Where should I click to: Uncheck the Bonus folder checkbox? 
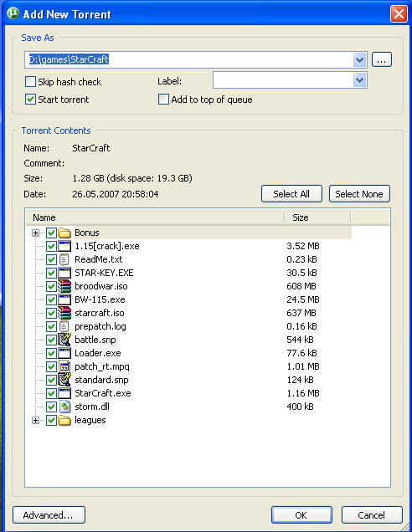(51, 233)
